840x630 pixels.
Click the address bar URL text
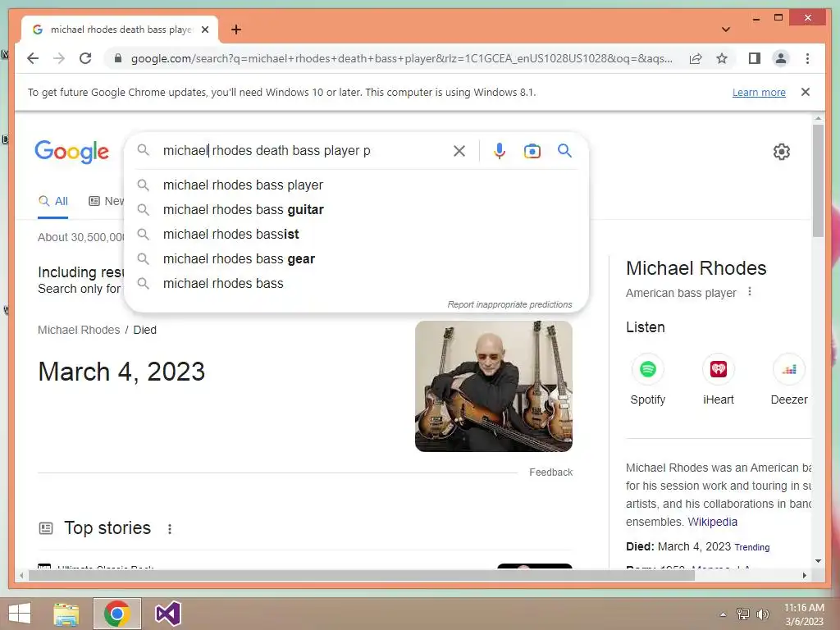tap(401, 58)
